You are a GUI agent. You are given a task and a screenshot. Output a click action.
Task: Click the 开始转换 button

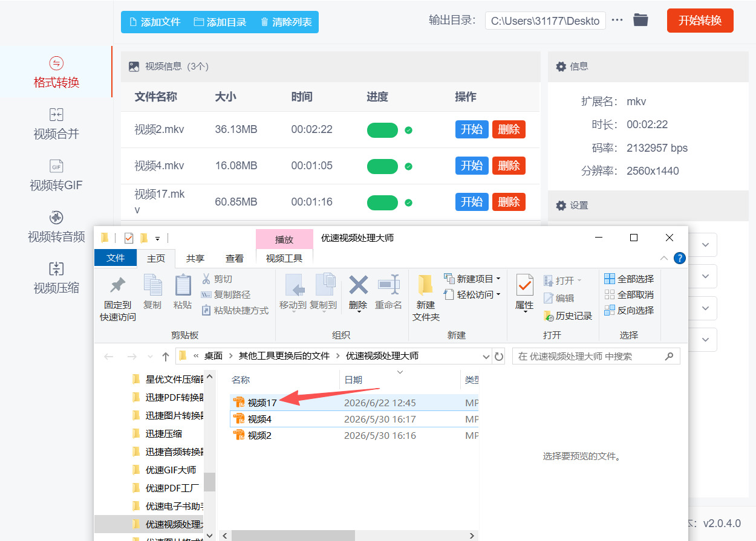700,21
